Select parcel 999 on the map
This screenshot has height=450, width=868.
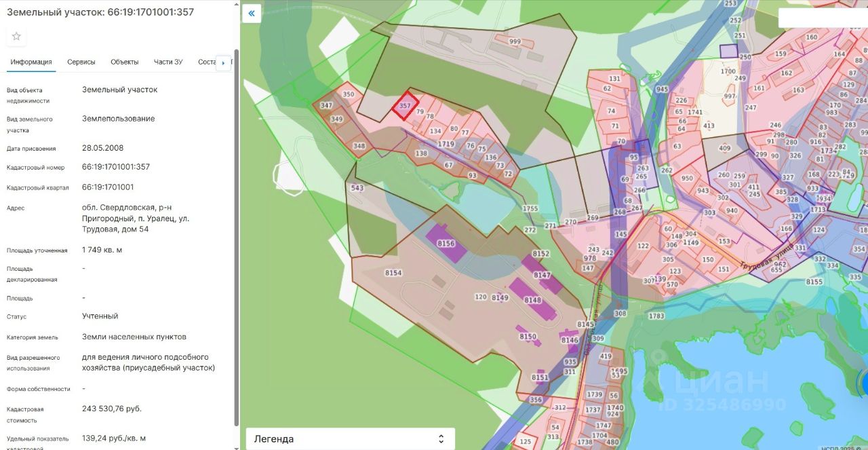pyautogui.click(x=515, y=41)
